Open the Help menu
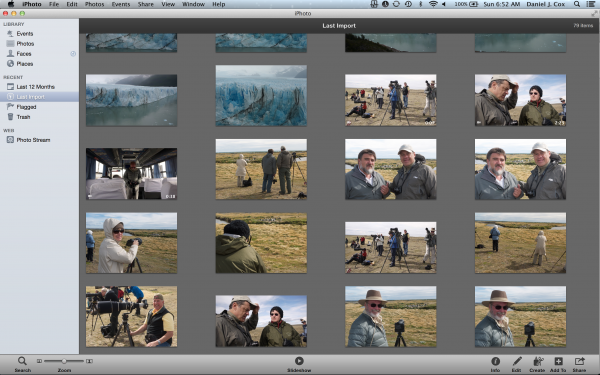 (218, 4)
